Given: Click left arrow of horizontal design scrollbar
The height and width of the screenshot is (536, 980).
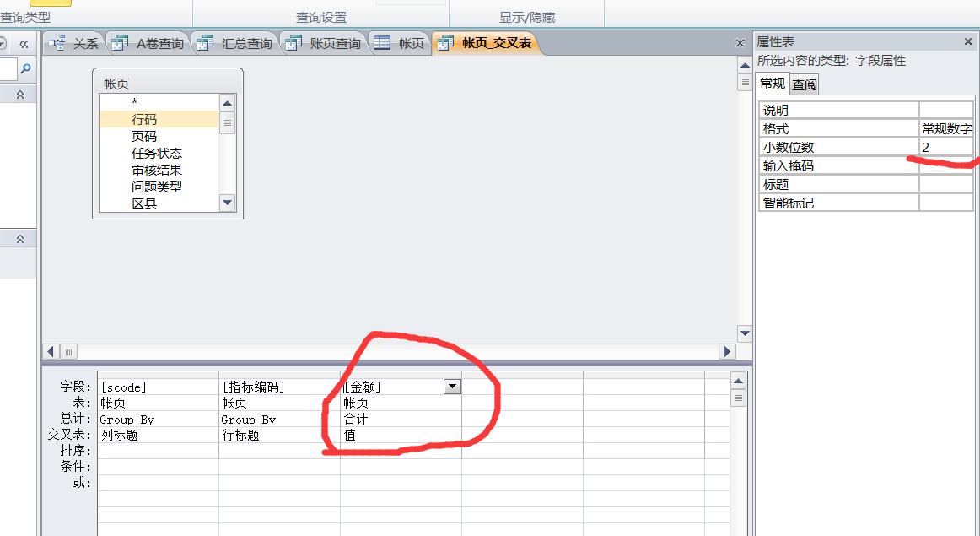Looking at the screenshot, I should pos(52,351).
